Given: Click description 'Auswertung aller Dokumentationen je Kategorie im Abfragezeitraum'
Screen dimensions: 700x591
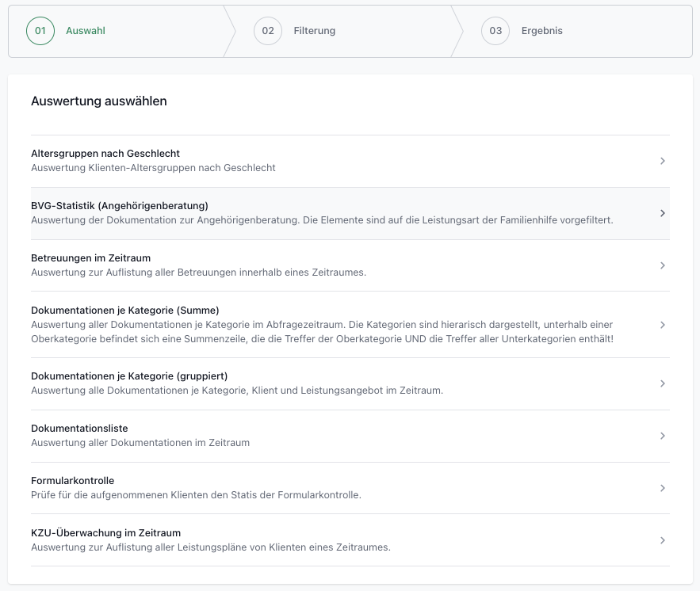Looking at the screenshot, I should [323, 332].
